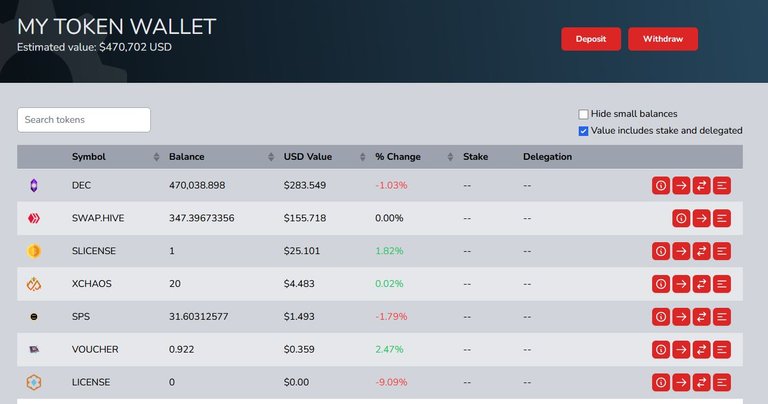
Task: Select the XCHAOS symbol text
Action: pyautogui.click(x=92, y=284)
